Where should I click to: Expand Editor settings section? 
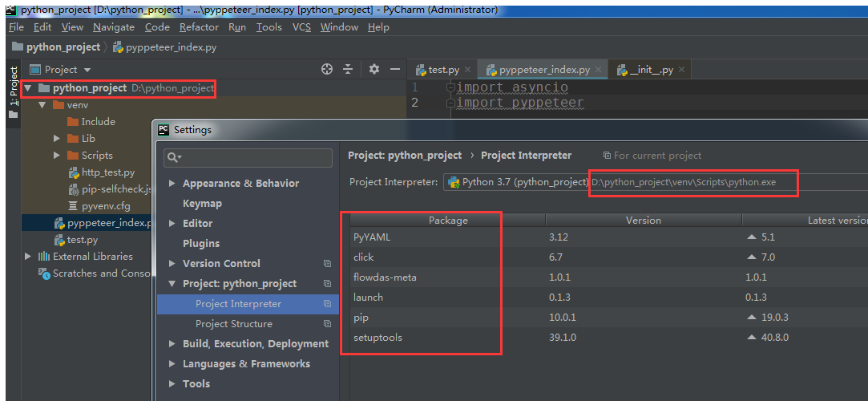click(172, 224)
